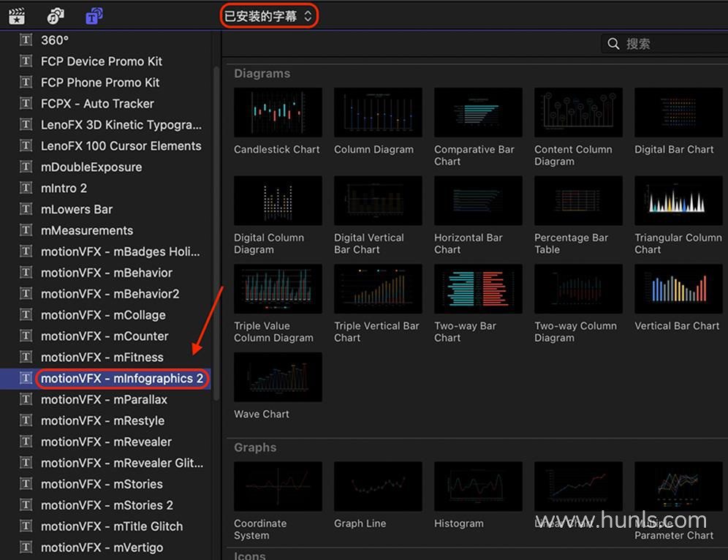Select the Triple Value Column Diagram thumbnail
Image resolution: width=728 pixels, height=560 pixels.
(278, 289)
